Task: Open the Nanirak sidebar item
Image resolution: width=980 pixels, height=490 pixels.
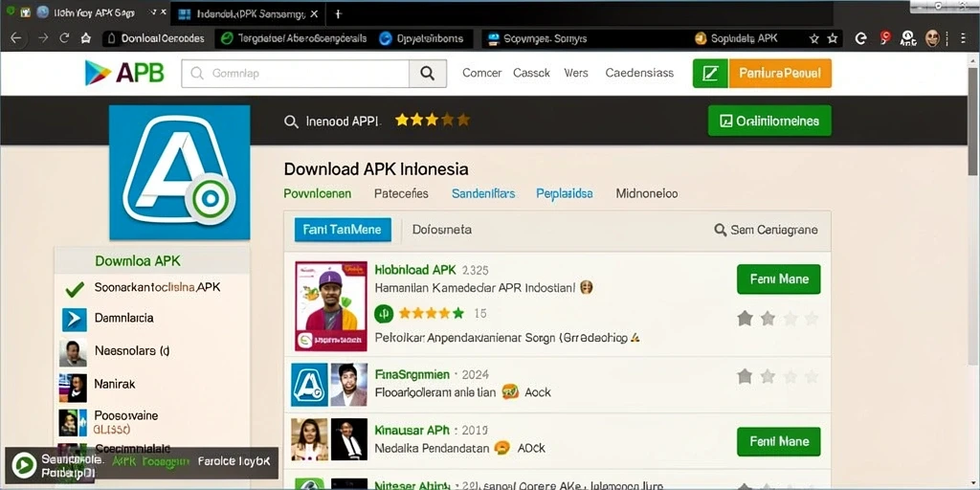Action: (115, 384)
